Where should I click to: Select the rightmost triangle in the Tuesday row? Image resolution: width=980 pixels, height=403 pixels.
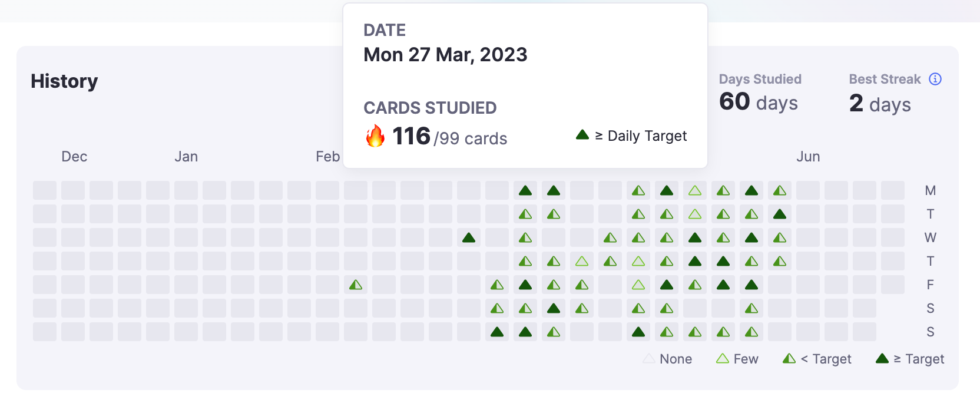(780, 214)
